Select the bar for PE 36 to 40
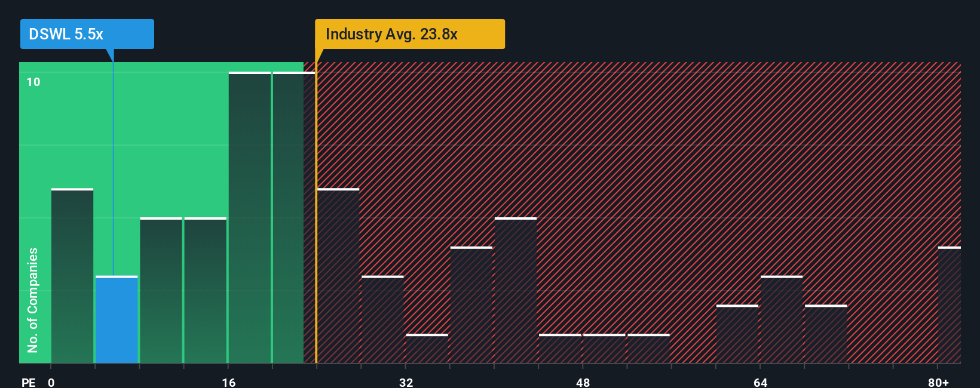The width and height of the screenshot is (980, 388). 471,304
